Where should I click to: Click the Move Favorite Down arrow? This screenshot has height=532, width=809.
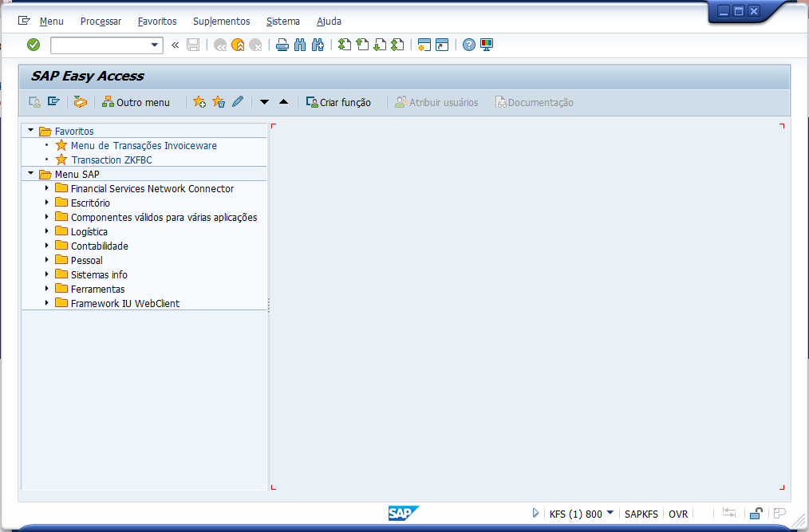point(264,102)
